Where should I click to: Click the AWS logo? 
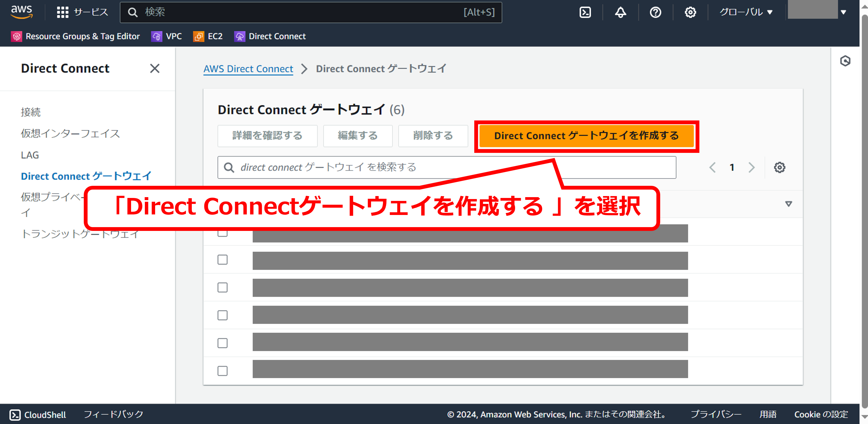click(x=22, y=12)
